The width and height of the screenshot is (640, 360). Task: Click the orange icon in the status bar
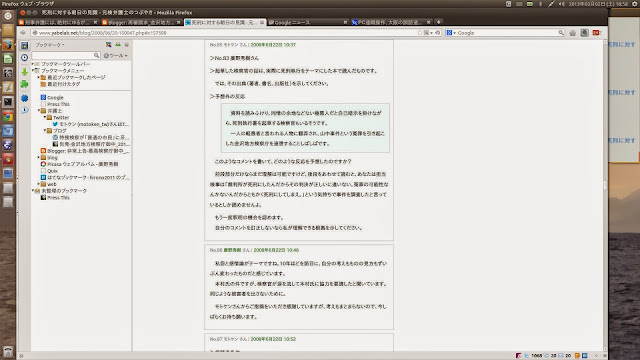[577, 356]
